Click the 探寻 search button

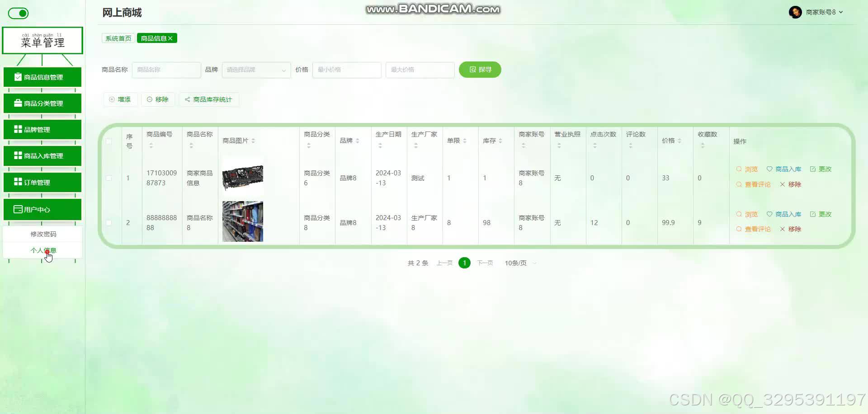click(480, 70)
